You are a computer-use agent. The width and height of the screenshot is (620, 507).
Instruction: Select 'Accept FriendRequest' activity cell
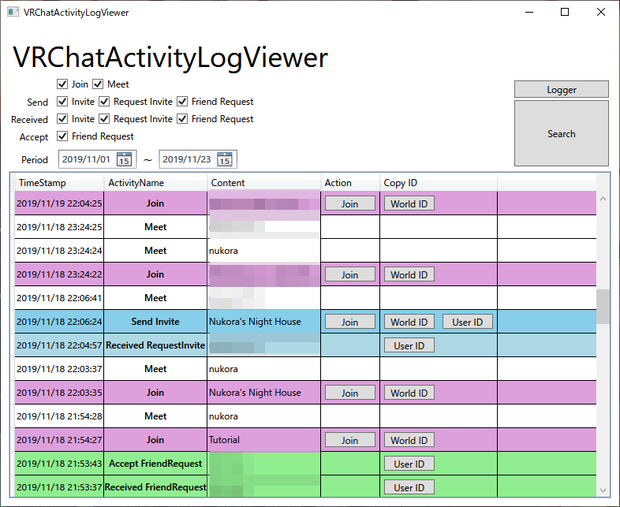click(155, 463)
